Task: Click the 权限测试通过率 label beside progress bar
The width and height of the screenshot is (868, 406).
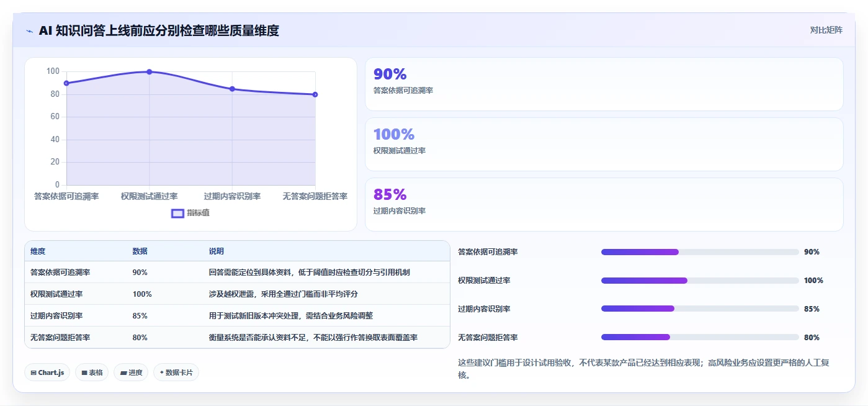Action: click(484, 281)
